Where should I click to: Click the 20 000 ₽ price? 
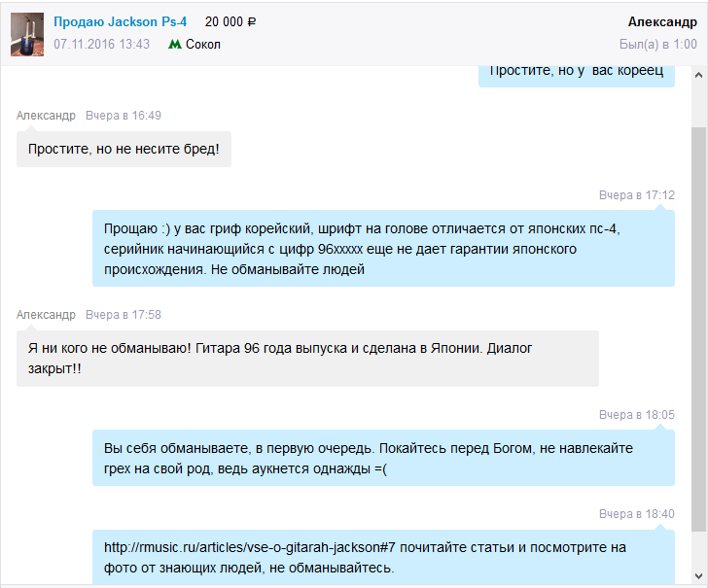(x=230, y=21)
